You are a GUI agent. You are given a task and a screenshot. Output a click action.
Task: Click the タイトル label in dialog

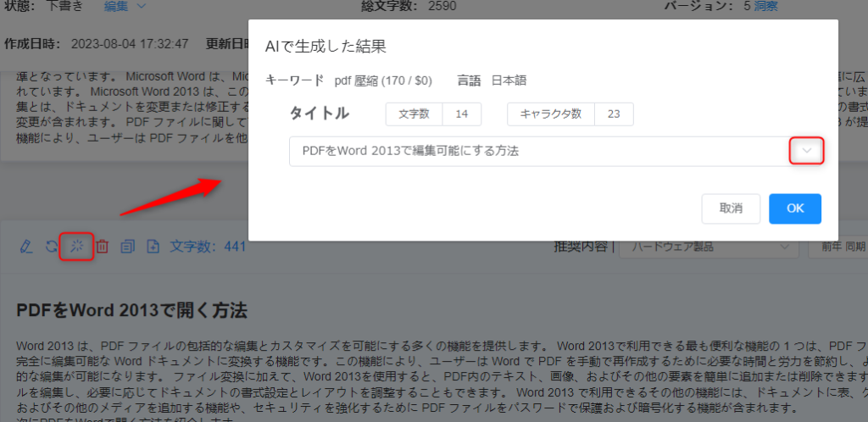point(320,114)
